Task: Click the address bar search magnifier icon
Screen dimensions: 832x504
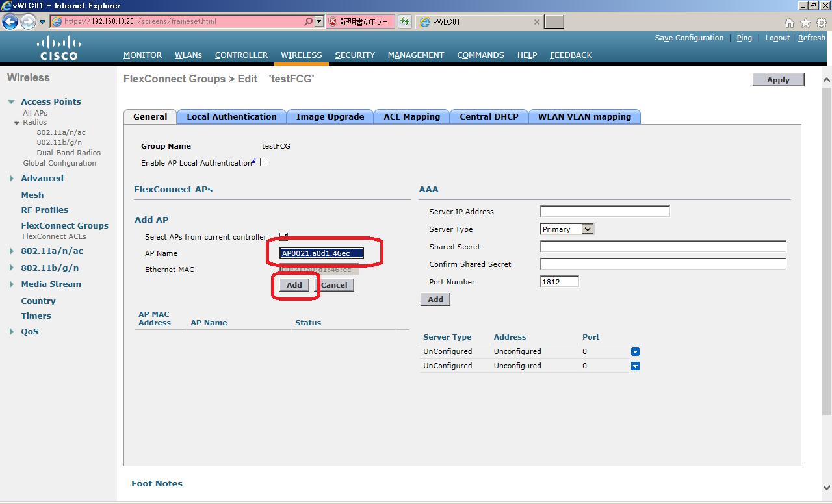Action: [308, 21]
